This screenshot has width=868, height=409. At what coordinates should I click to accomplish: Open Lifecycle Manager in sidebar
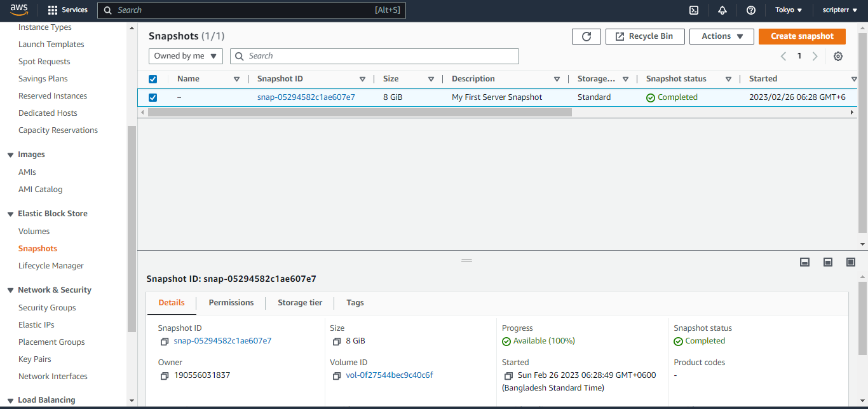pyautogui.click(x=51, y=266)
